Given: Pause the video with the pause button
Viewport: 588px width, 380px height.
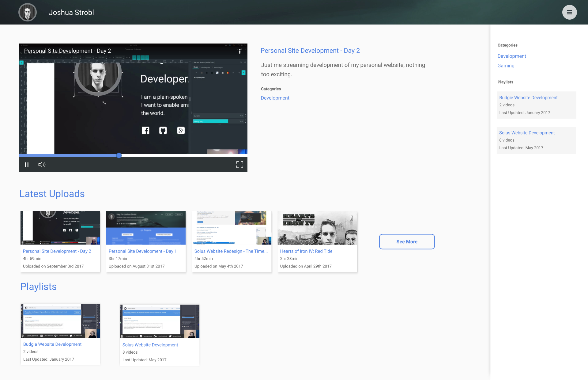Looking at the screenshot, I should 27,165.
